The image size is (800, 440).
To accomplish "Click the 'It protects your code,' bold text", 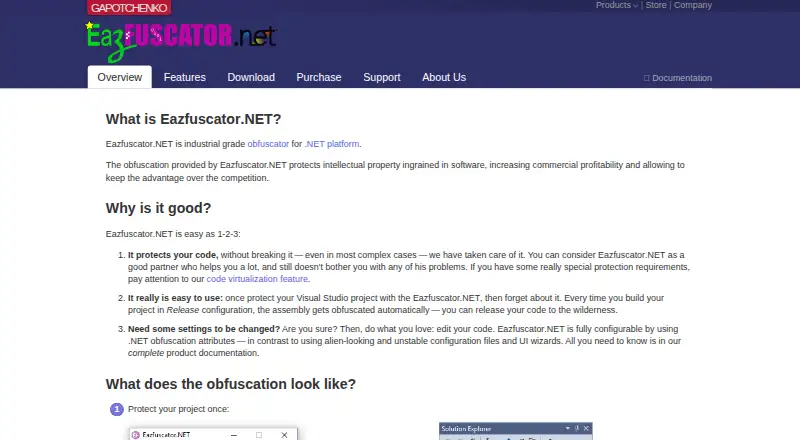I will click(x=173, y=255).
